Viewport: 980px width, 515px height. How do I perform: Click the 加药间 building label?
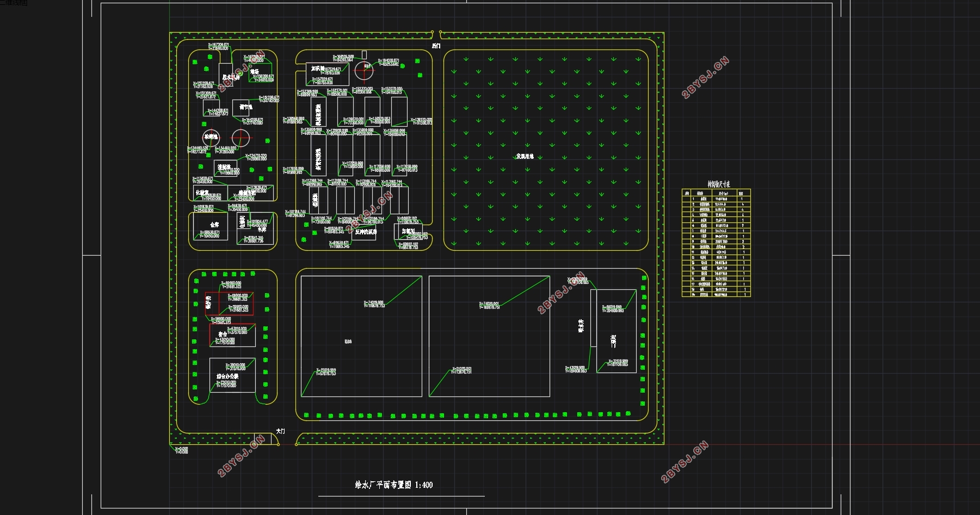(x=318, y=69)
